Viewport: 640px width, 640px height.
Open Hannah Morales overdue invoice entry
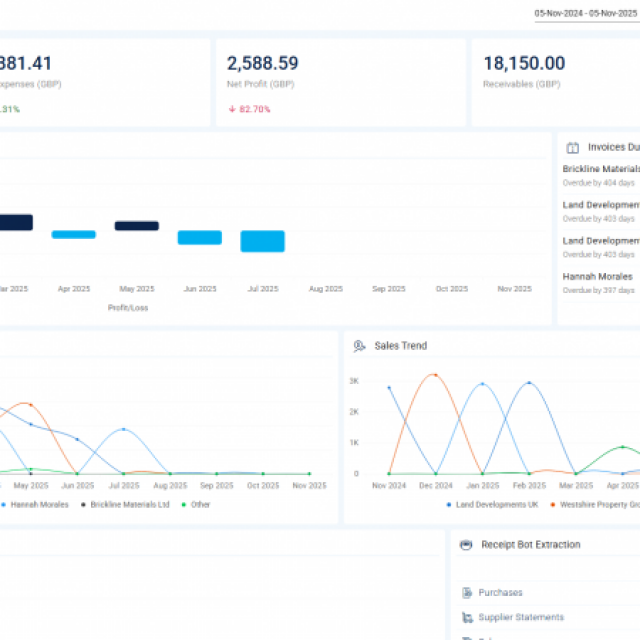(x=598, y=283)
